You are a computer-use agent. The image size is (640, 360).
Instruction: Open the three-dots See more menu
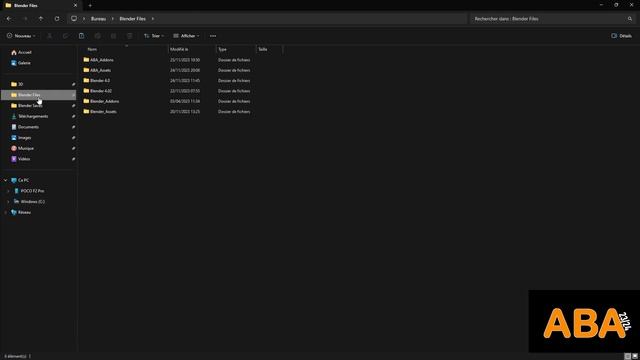point(213,36)
